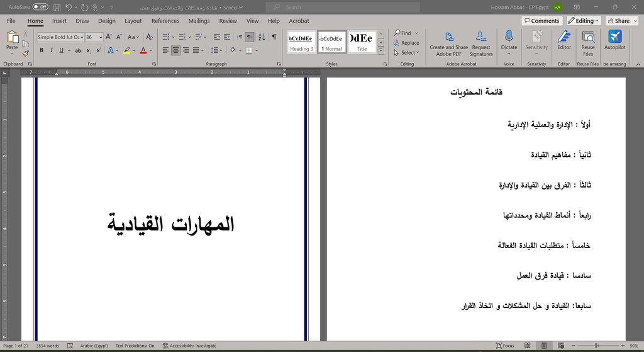The height and width of the screenshot is (352, 644).
Task: Open the Font dialog launcher
Action: point(154,64)
